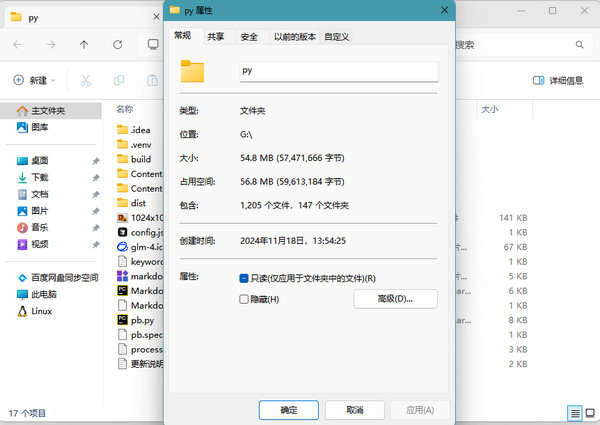Open 音乐 in sidebar

pyautogui.click(x=33, y=227)
